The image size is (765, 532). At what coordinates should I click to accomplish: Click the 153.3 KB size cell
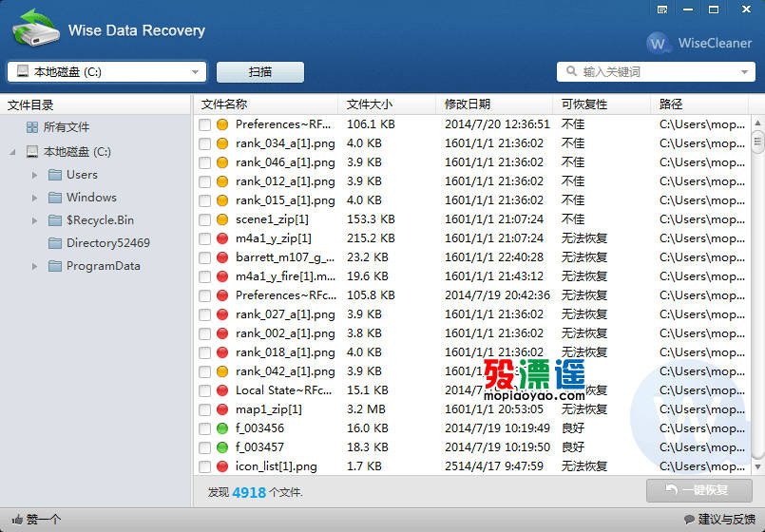pyautogui.click(x=371, y=219)
